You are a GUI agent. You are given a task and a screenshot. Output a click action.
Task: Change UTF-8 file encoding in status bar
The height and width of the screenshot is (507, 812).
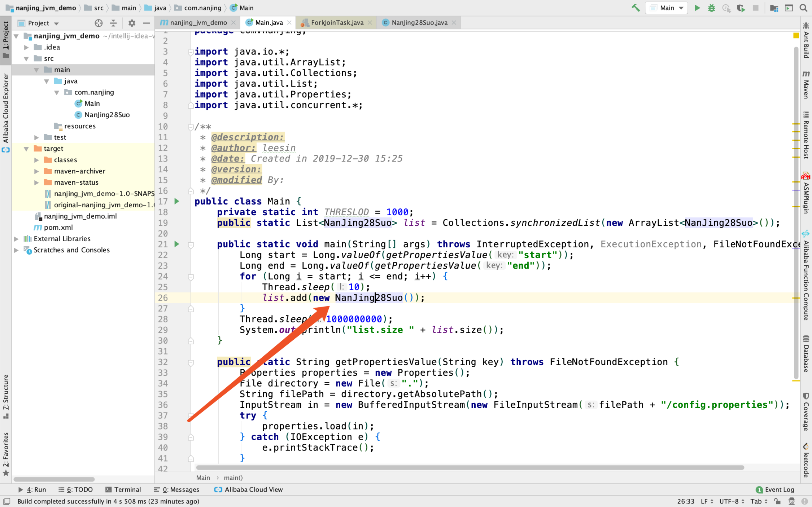pos(732,501)
